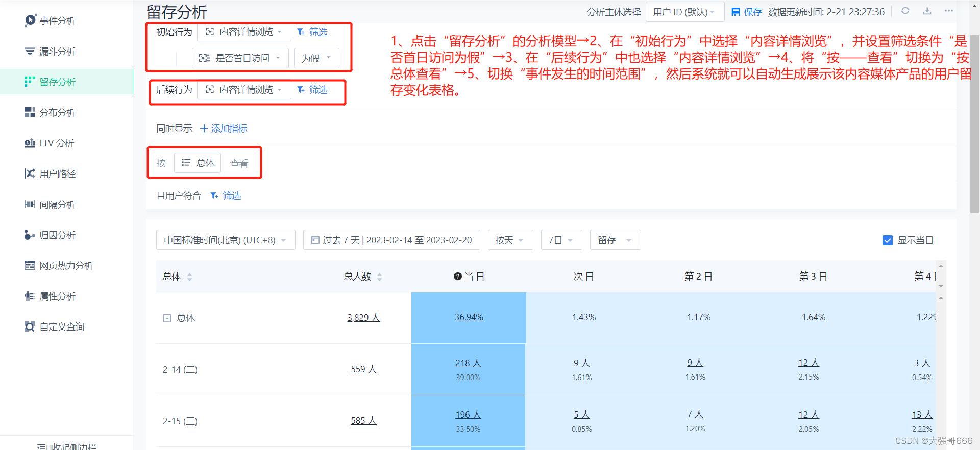
Task: Click the 1.64% 第 3 日 cell
Action: point(814,317)
